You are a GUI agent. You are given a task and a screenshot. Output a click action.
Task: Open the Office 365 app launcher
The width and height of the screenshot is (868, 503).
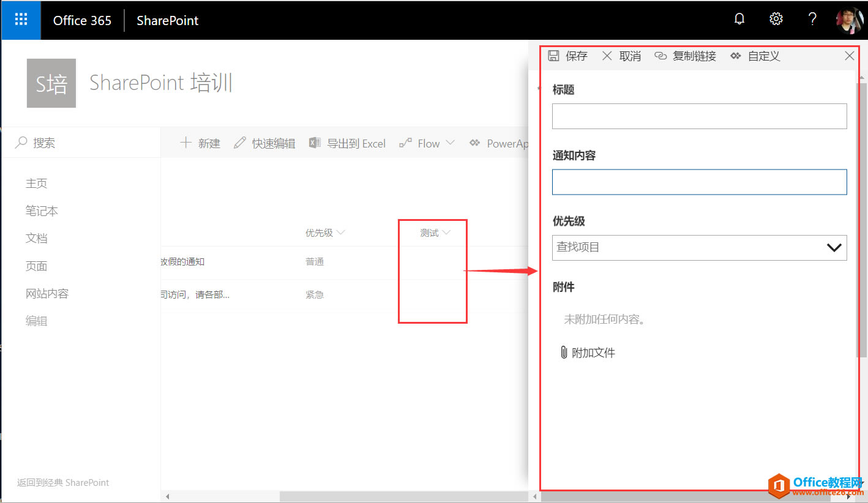(x=20, y=20)
